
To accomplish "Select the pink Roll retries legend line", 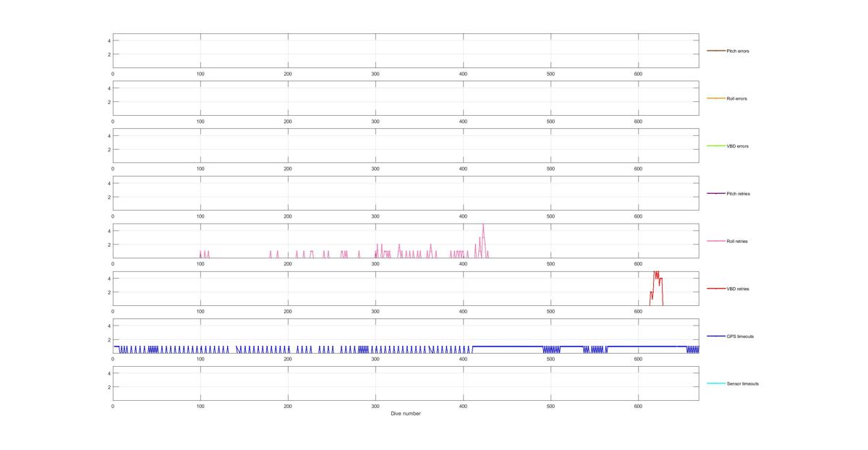I will pos(715,241).
